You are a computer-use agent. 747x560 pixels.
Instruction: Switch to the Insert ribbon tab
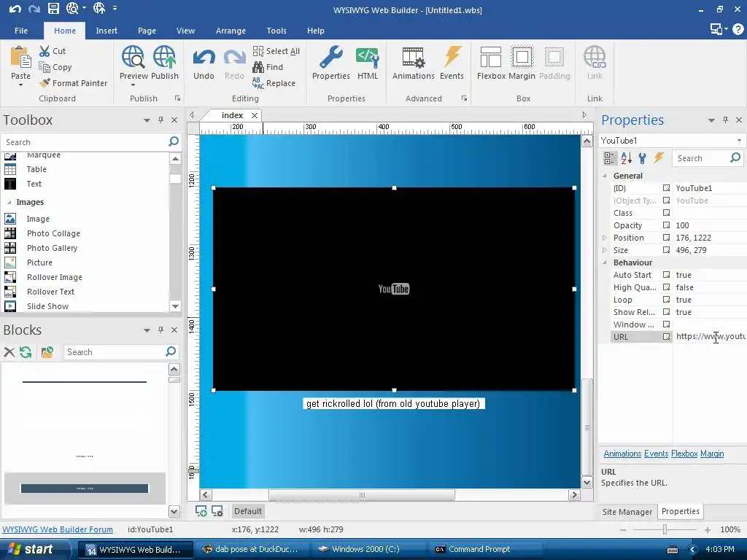tap(107, 31)
